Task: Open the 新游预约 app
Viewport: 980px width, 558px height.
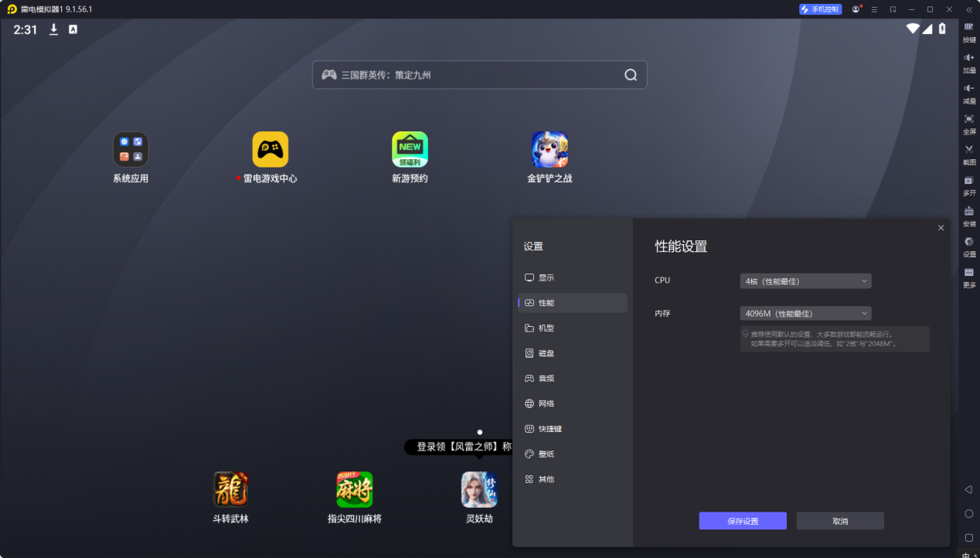Action: coord(410,158)
